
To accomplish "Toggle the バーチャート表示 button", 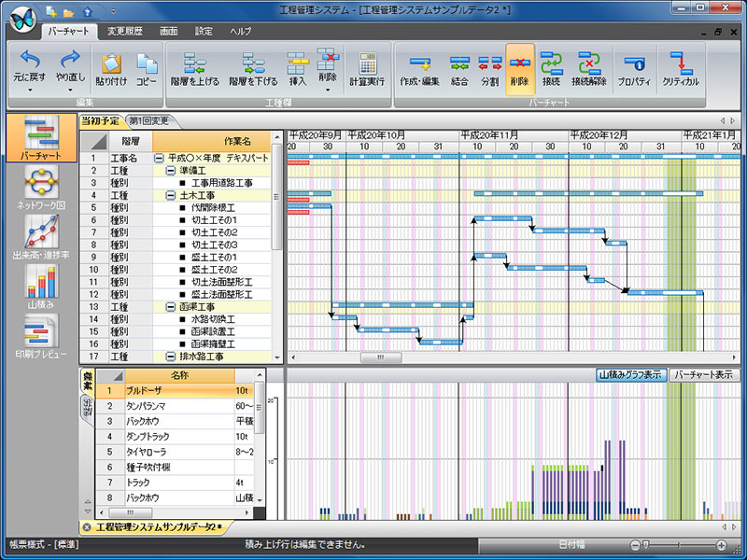I will (x=704, y=375).
